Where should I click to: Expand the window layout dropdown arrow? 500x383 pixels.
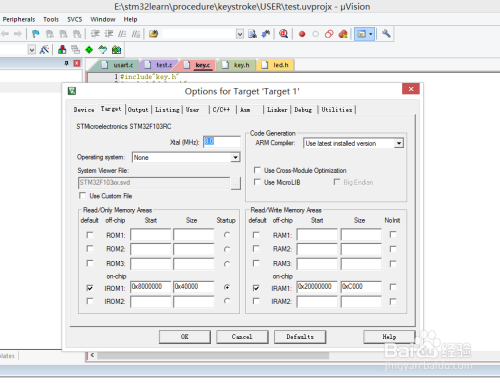click(371, 34)
